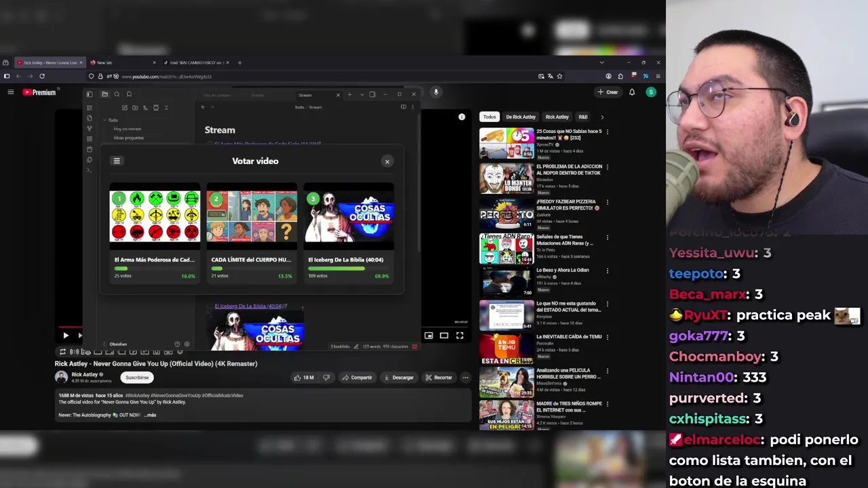Click the Descargar button
The width and height of the screenshot is (868, 488).
[x=399, y=378]
